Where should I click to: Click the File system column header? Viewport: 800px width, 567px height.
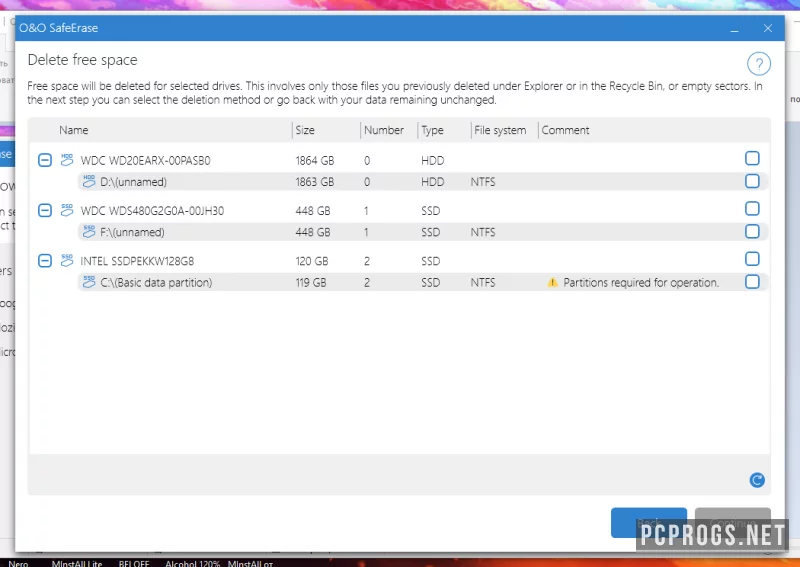(500, 130)
